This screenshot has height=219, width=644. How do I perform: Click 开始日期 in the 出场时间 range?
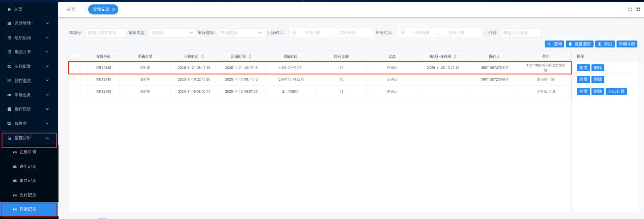click(421, 32)
